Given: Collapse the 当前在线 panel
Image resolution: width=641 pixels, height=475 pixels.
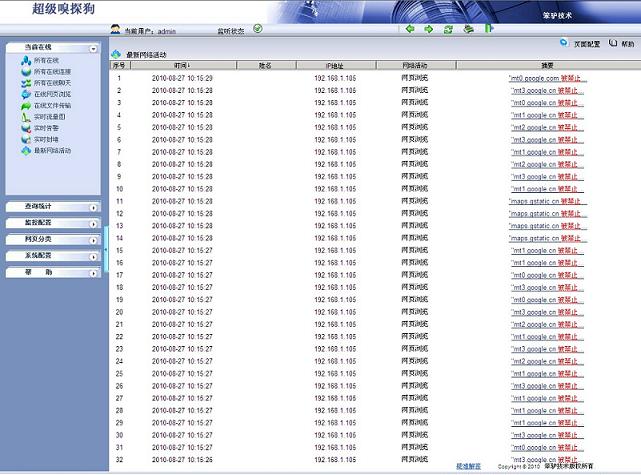Looking at the screenshot, I should coord(93,48).
